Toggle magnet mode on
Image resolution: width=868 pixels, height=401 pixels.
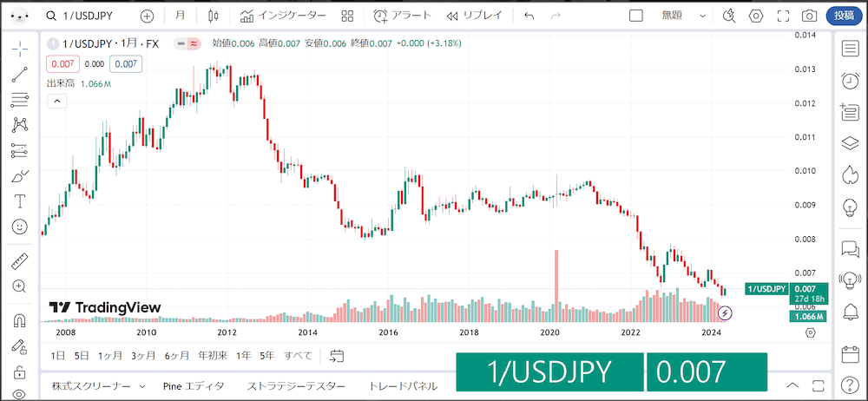tap(20, 320)
